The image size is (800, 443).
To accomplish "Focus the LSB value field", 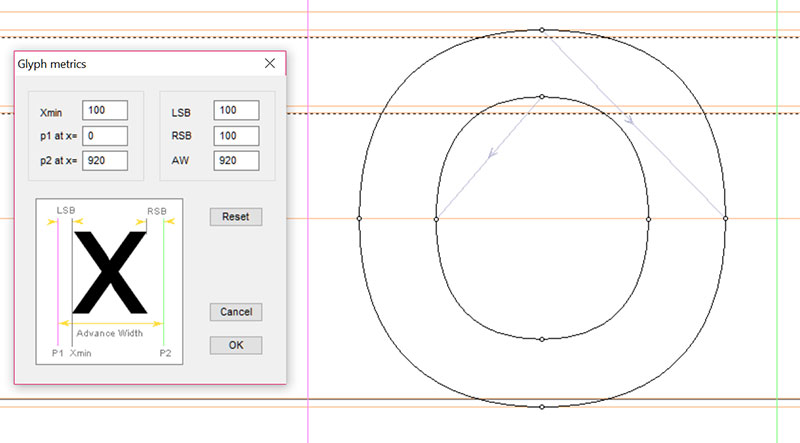I will pyautogui.click(x=236, y=111).
